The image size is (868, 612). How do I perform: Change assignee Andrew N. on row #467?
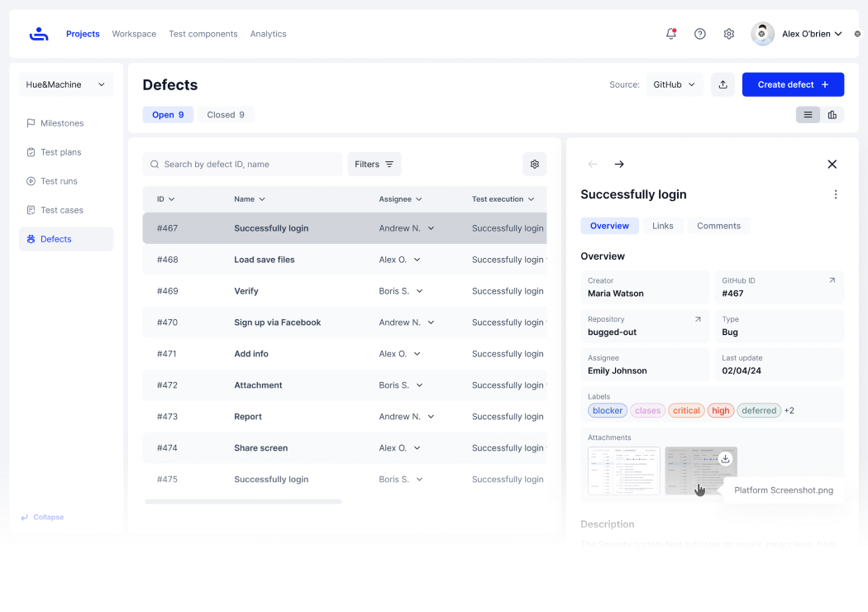[x=407, y=228]
